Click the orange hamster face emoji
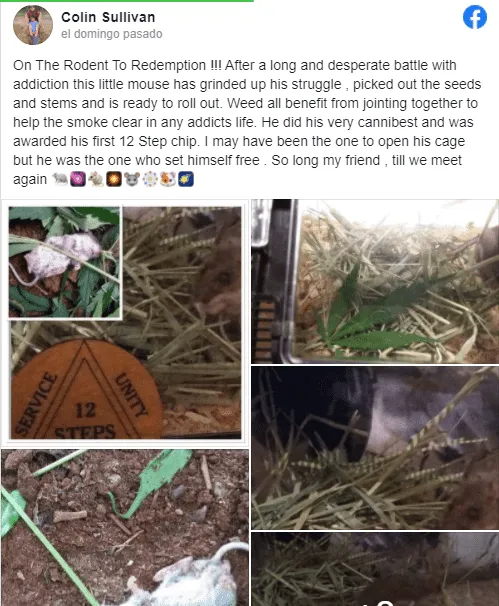 (168, 179)
